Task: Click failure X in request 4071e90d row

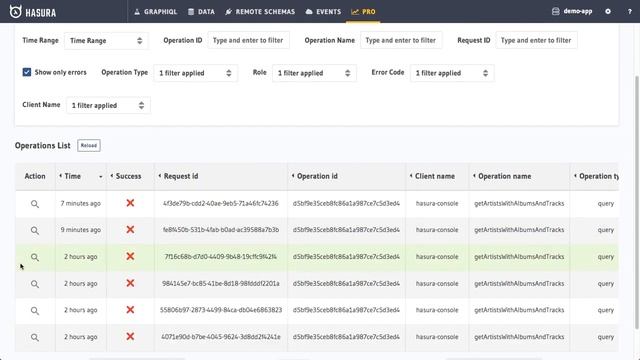Action: [x=130, y=336]
